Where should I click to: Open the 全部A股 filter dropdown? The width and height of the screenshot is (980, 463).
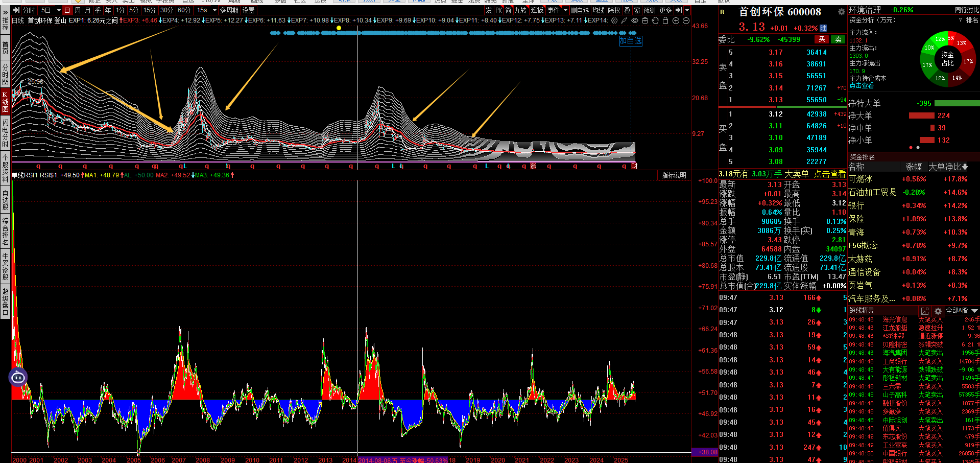974,311
